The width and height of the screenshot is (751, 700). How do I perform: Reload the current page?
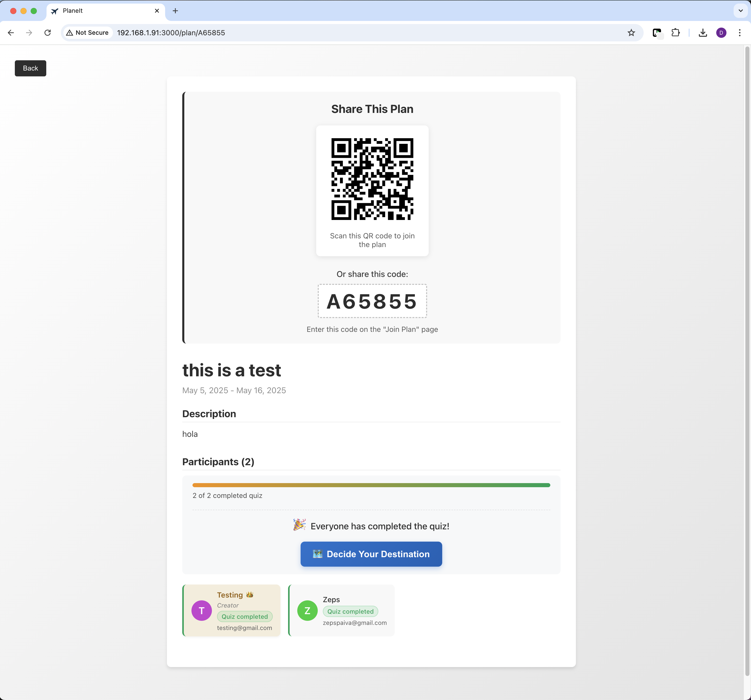[48, 33]
